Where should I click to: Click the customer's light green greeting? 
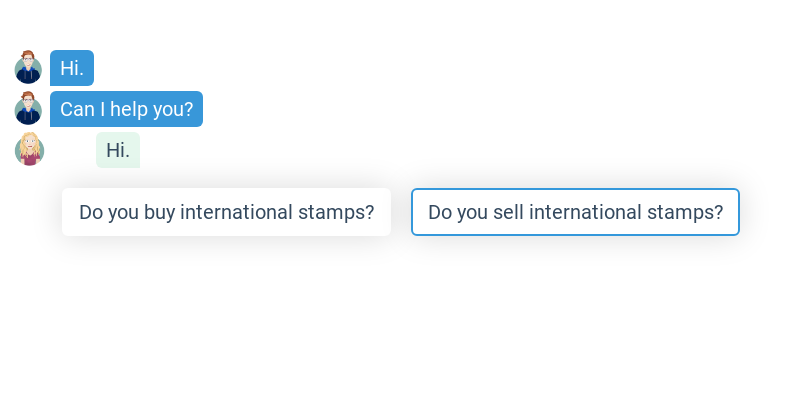(x=118, y=150)
